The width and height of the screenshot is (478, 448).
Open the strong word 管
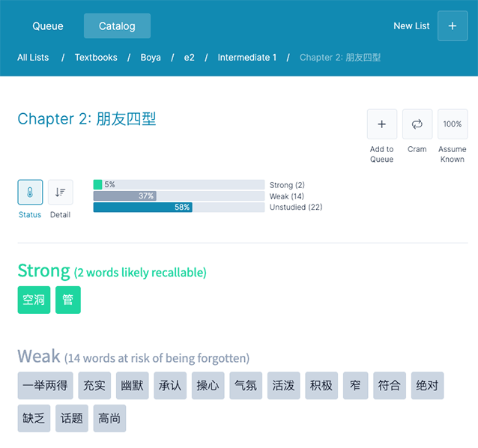click(68, 300)
